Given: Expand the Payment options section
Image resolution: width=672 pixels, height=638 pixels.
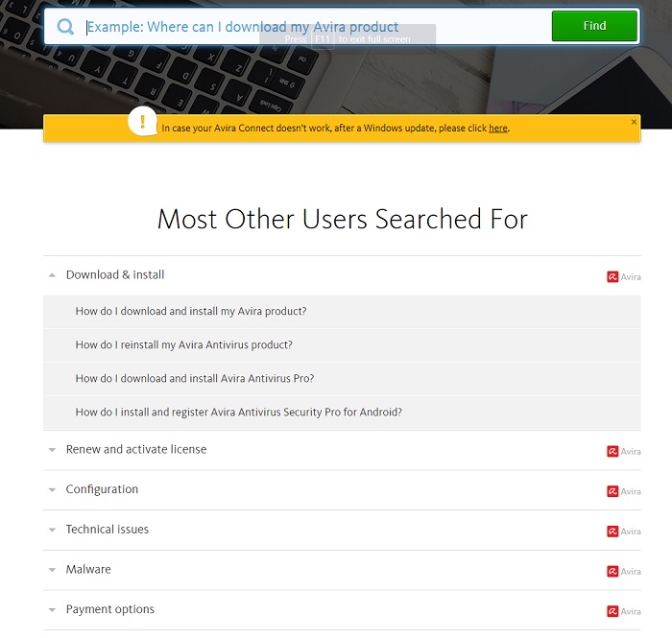Looking at the screenshot, I should (52, 610).
